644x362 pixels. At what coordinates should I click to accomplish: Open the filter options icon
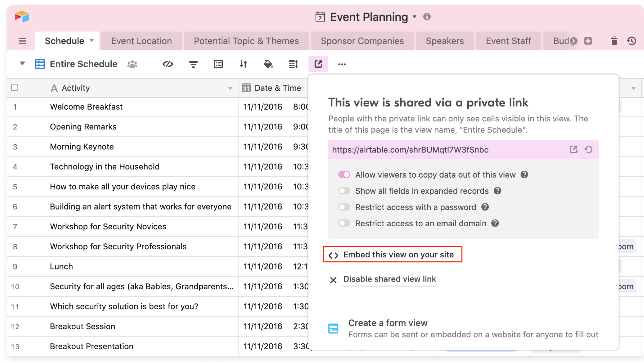tap(193, 64)
